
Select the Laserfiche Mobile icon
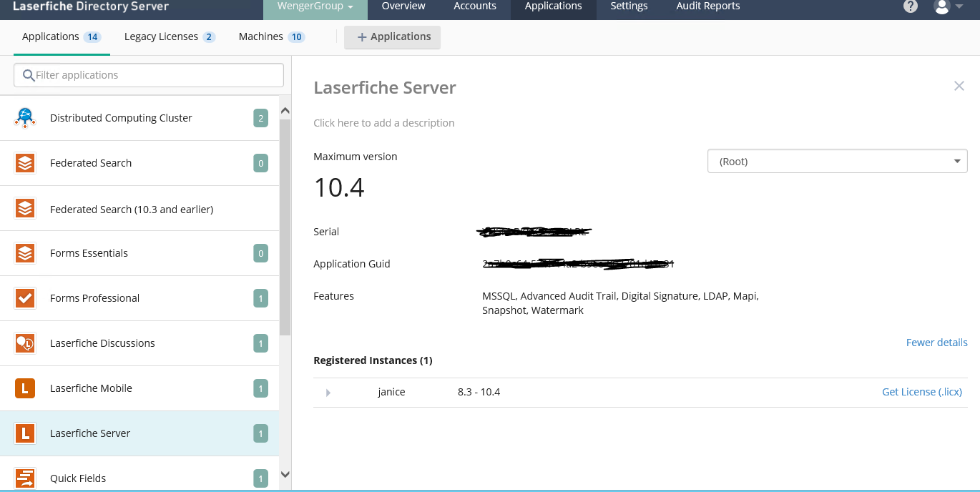pyautogui.click(x=25, y=388)
